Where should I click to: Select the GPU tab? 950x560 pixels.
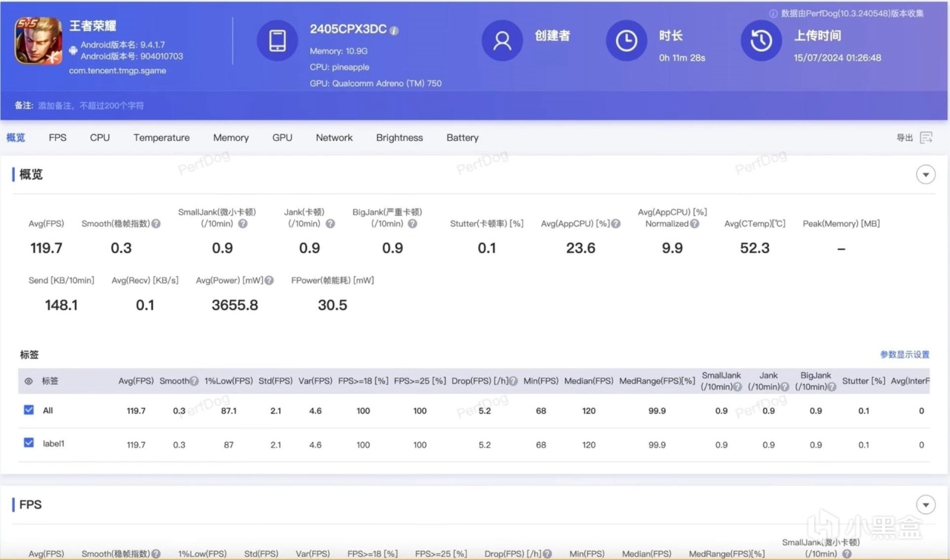coord(282,137)
